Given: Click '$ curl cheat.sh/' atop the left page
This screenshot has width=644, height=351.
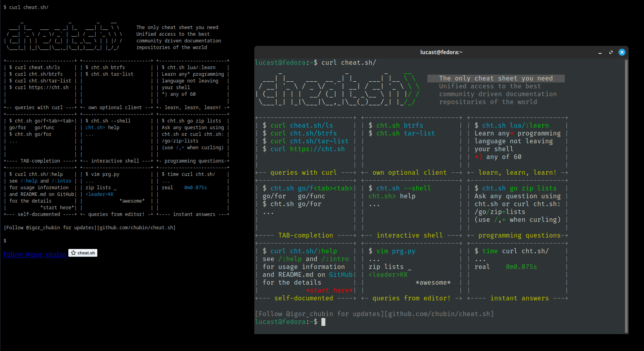Looking at the screenshot, I should tap(26, 7).
